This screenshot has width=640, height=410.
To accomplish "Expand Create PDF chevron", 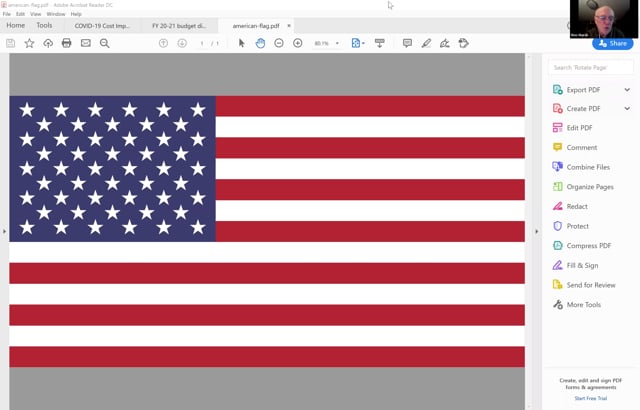I will (x=627, y=109).
